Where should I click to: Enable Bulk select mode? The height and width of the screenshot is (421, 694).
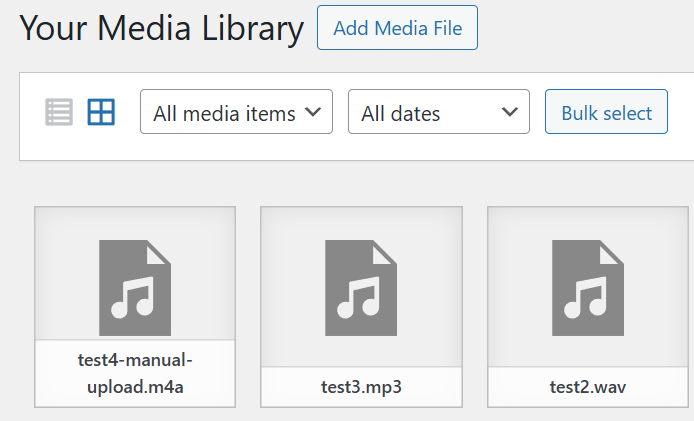tap(606, 112)
